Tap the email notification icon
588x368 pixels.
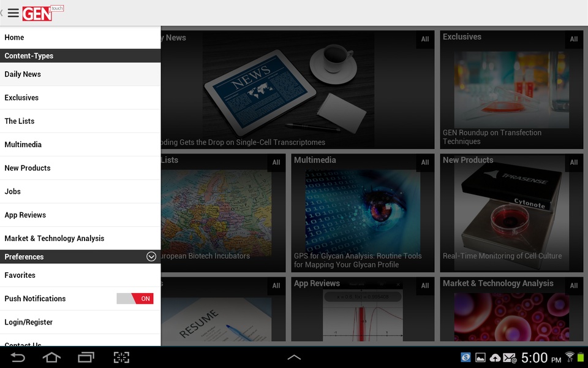coord(510,358)
